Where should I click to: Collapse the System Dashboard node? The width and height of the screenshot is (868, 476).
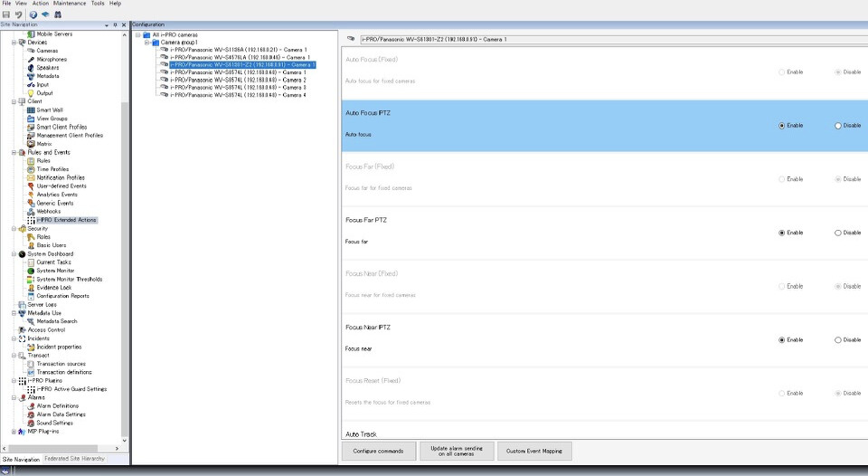pos(14,253)
